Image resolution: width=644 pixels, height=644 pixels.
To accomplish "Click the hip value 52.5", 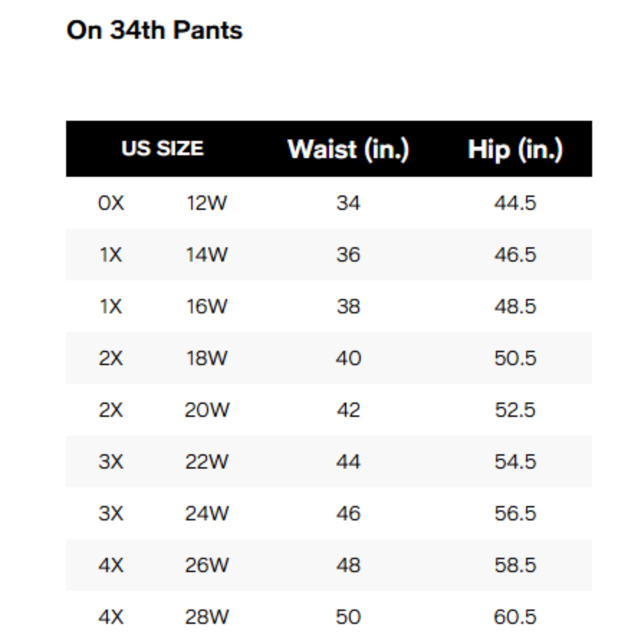I will pos(515,410).
